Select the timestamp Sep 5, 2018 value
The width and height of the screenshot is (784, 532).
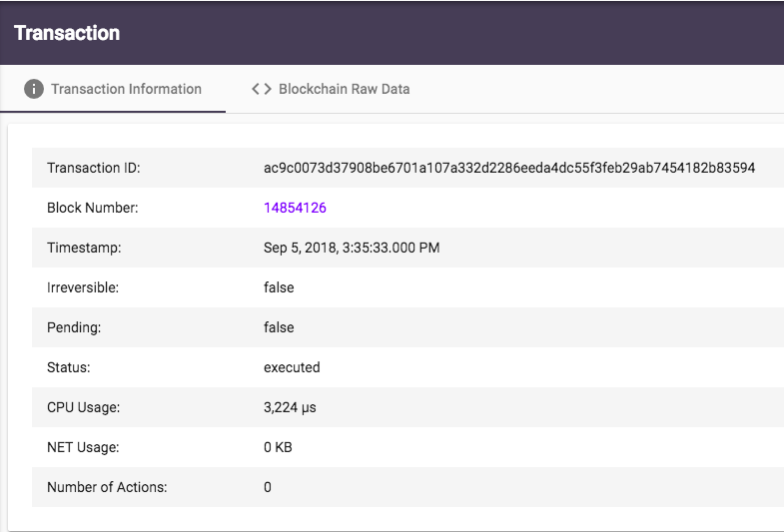click(352, 248)
